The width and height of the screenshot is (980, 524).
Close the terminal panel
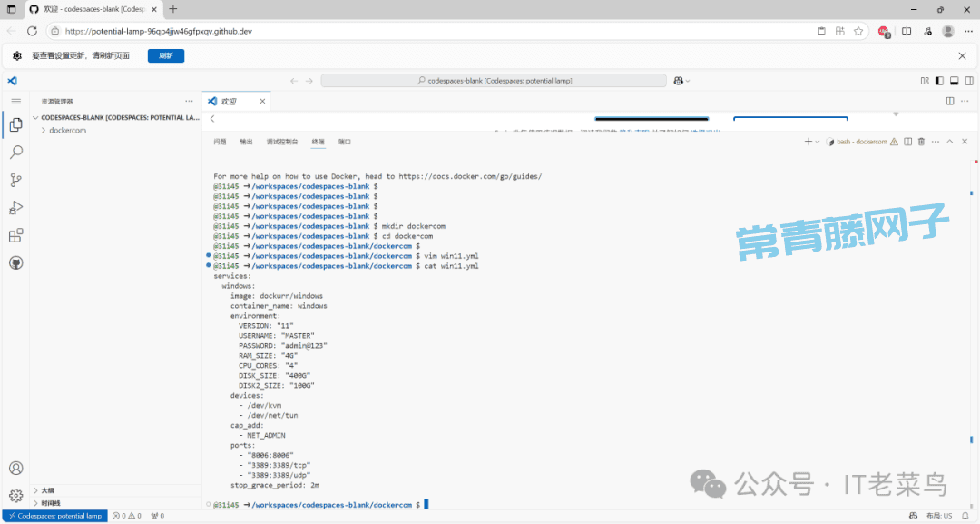(965, 142)
